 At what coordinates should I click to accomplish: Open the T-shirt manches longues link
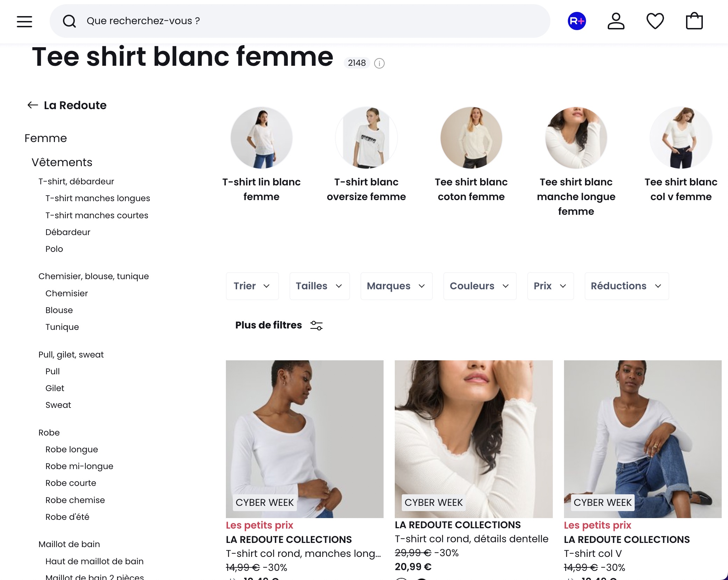[98, 198]
